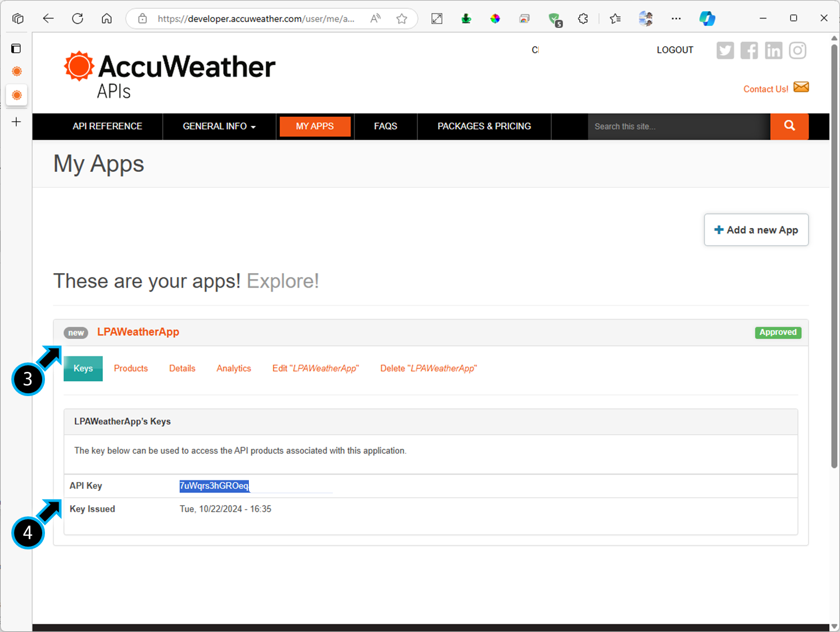Image resolution: width=840 pixels, height=632 pixels.
Task: Open the LPAWeatherApp app title
Action: coord(138,332)
